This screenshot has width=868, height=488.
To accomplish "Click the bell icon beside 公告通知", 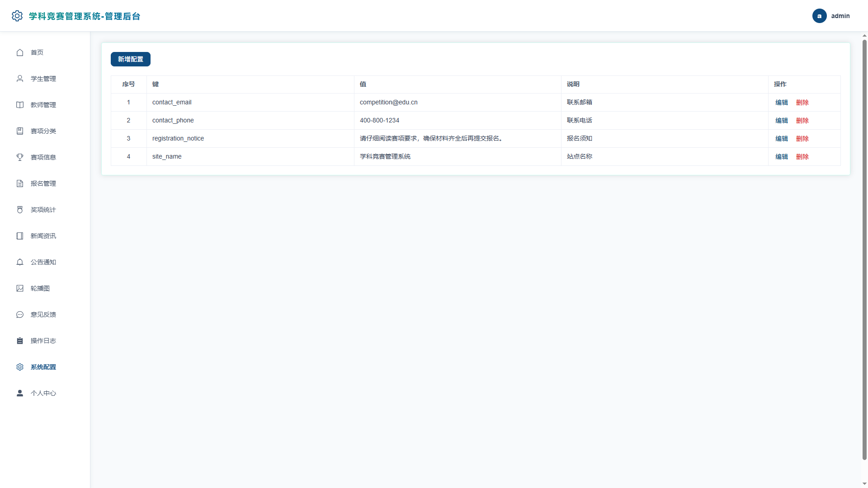I will point(20,262).
